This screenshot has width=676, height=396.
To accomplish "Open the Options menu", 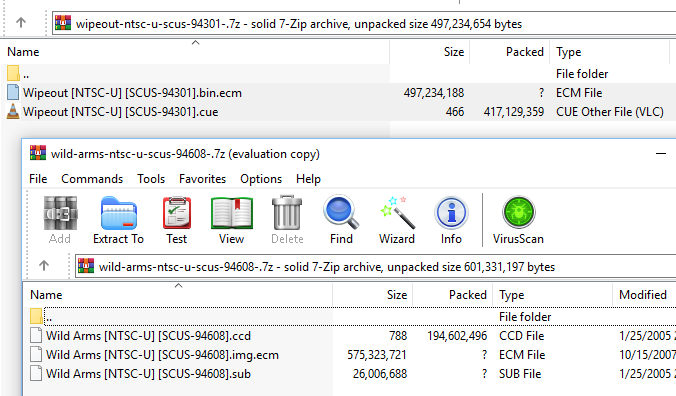I will [261, 179].
